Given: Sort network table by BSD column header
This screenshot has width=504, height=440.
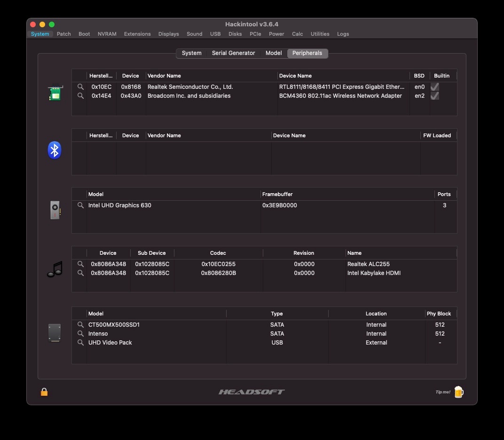Looking at the screenshot, I should point(419,76).
